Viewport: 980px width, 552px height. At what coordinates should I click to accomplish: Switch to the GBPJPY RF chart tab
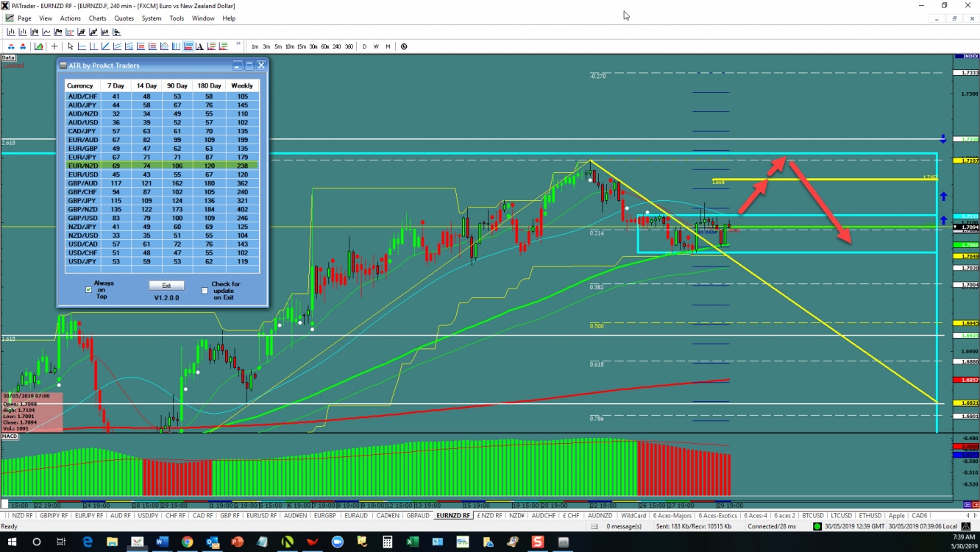point(54,515)
